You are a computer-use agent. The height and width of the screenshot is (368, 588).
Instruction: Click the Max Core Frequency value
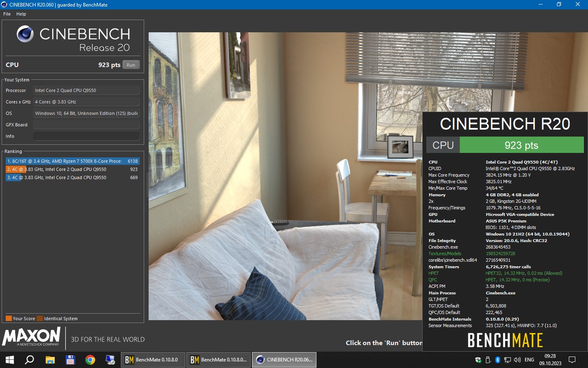(508, 175)
